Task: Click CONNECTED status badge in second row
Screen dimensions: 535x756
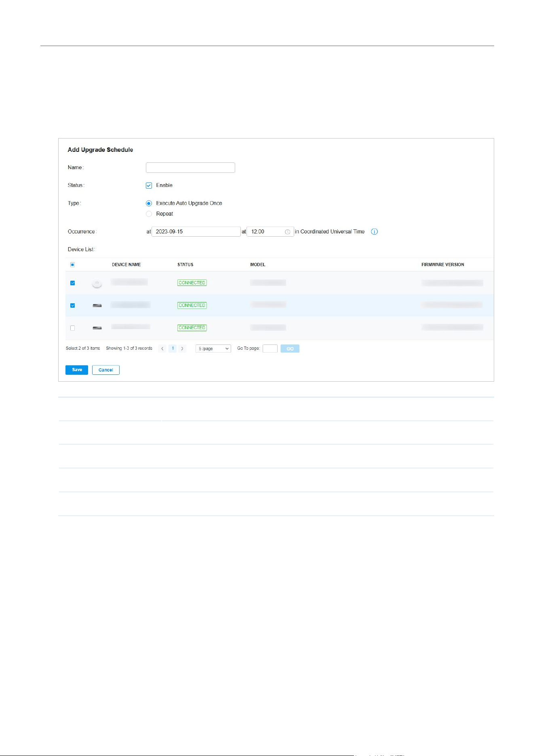Action: coord(192,306)
